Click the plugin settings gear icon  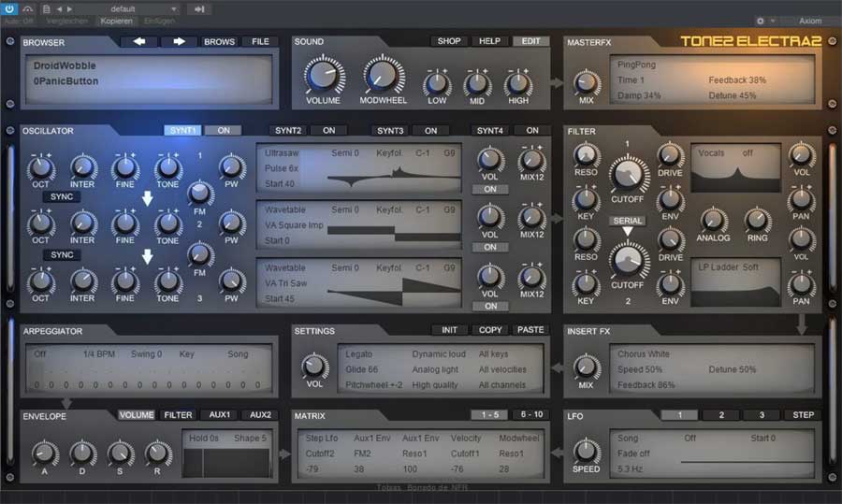761,21
